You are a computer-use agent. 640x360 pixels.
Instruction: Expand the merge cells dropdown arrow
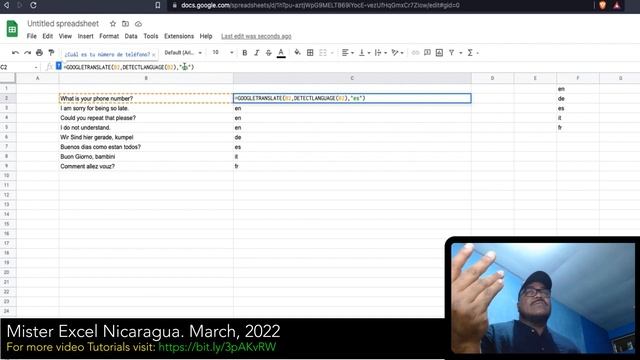pos(332,53)
